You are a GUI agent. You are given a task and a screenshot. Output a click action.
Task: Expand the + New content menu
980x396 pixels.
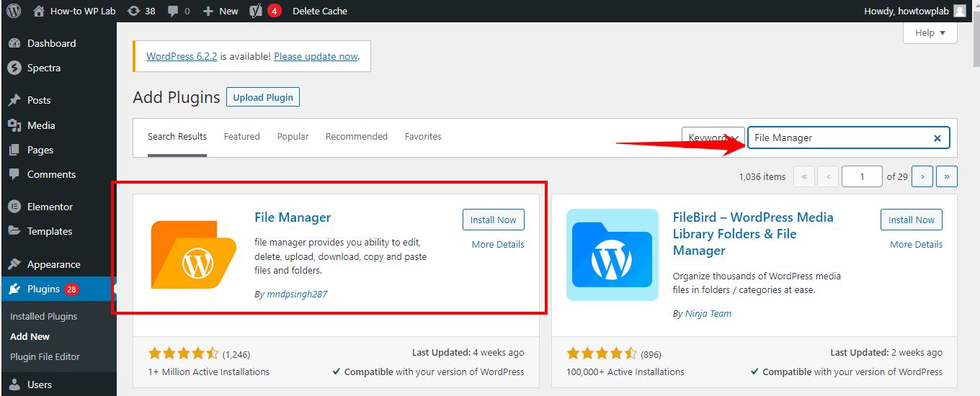point(220,11)
